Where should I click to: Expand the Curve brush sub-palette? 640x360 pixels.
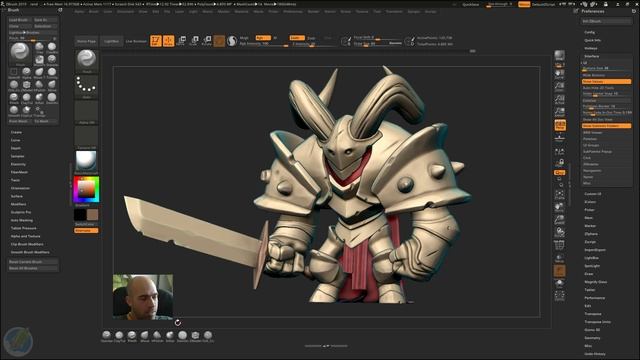pos(16,140)
